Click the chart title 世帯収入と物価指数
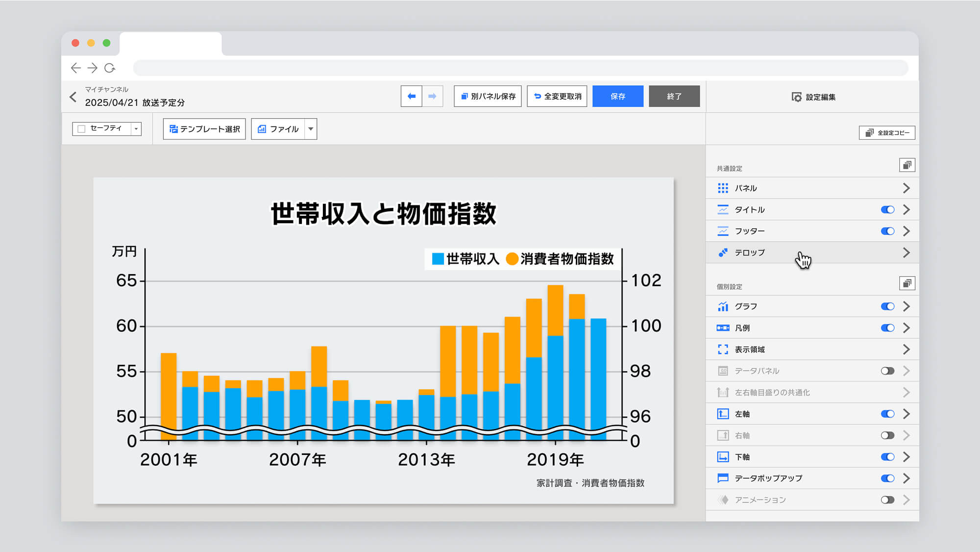Screen dimensions: 980x552 point(383,214)
